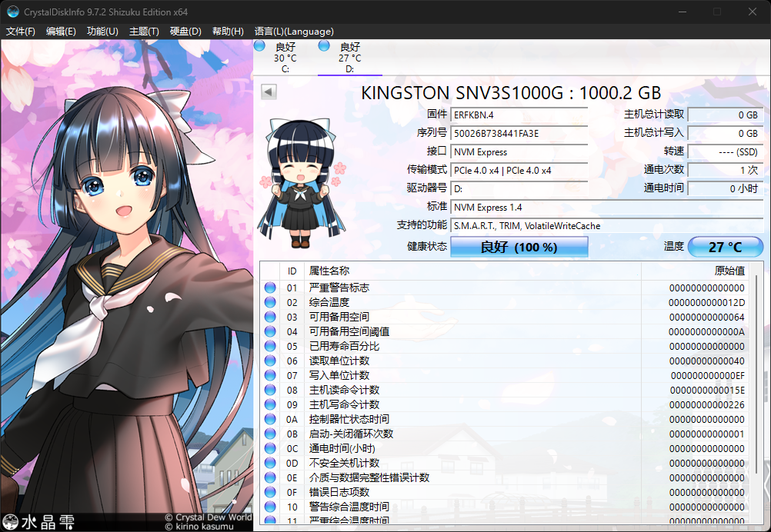Click status icon for 0A 控制器忙状态时间
This screenshot has width=771, height=532.
click(270, 419)
